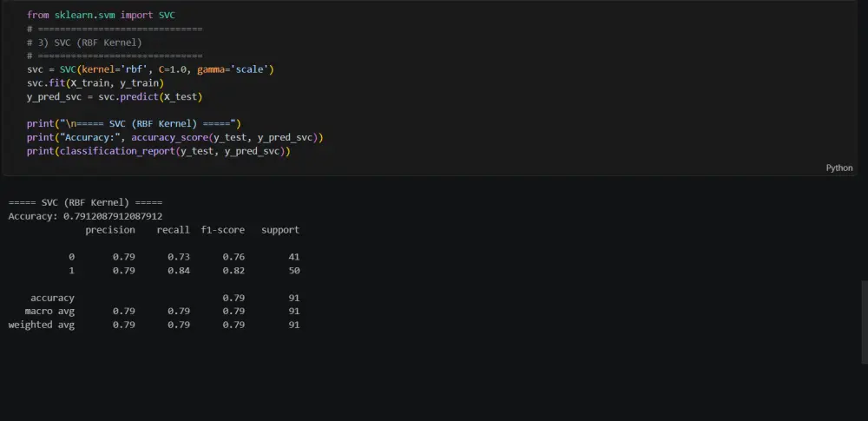Click the class 0 support value 41
This screenshot has height=421, width=868.
(x=294, y=257)
